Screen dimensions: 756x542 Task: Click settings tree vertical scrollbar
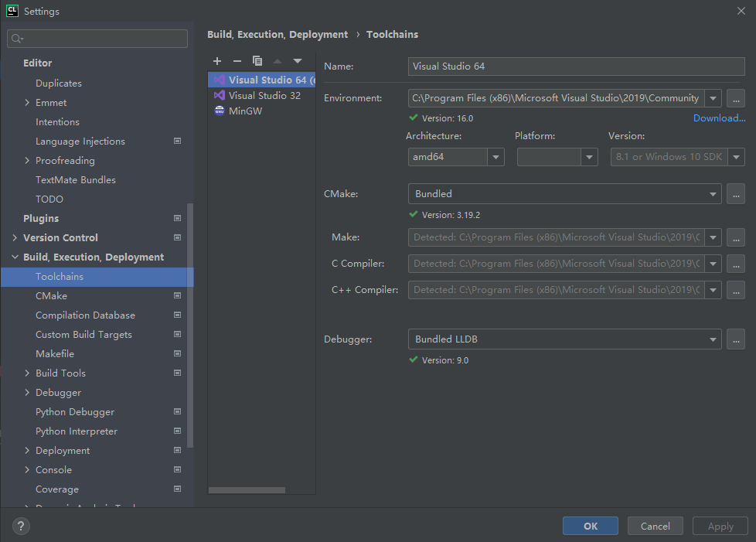point(190,326)
